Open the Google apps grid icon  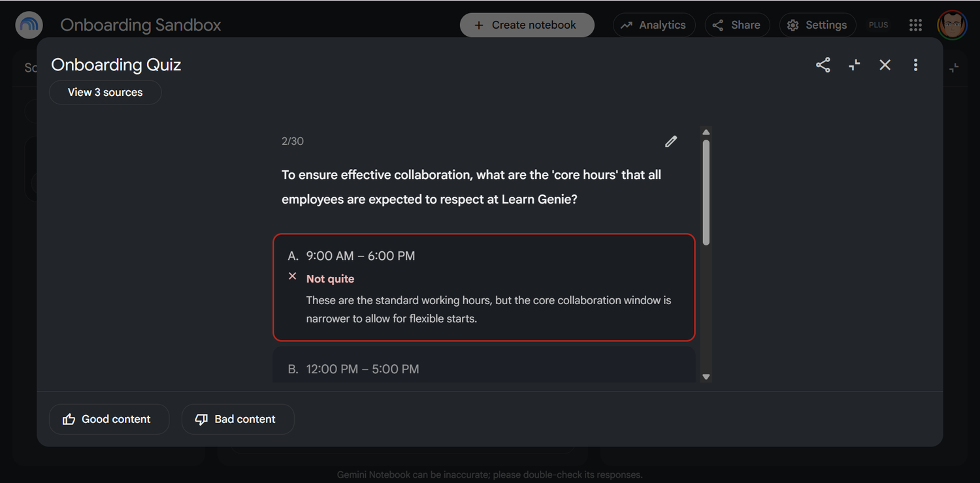point(916,25)
